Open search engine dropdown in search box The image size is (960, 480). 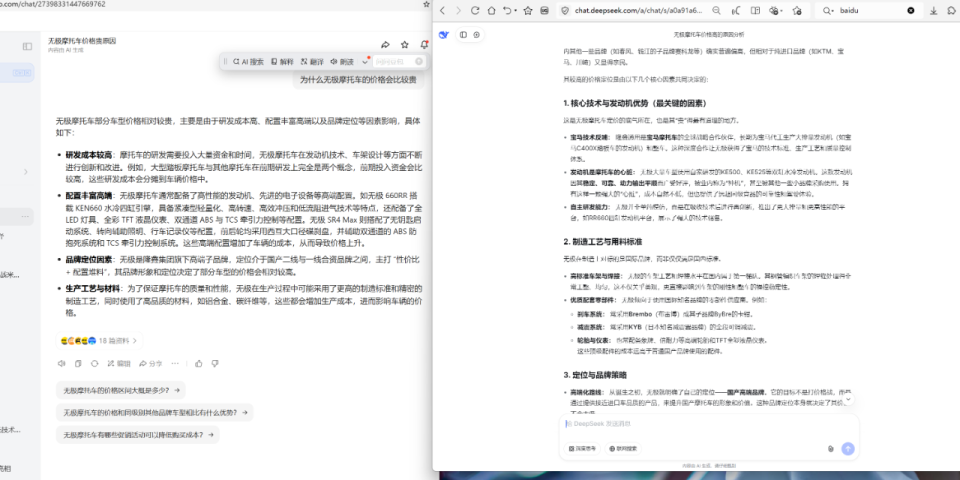click(829, 10)
